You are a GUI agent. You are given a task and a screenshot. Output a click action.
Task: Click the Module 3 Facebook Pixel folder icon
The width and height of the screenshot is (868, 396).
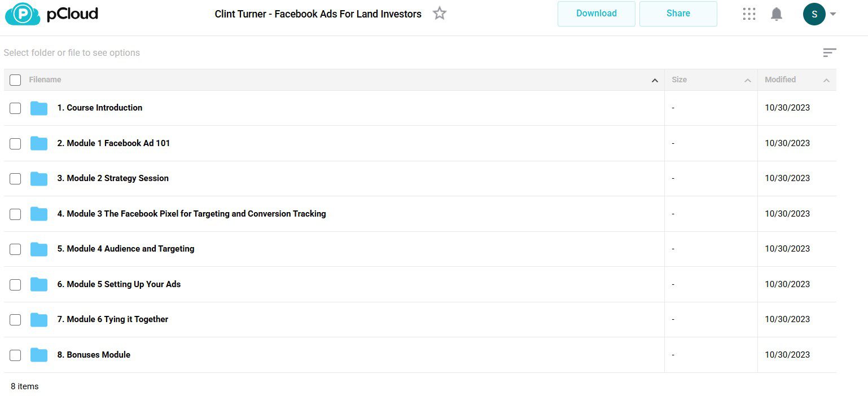(39, 214)
